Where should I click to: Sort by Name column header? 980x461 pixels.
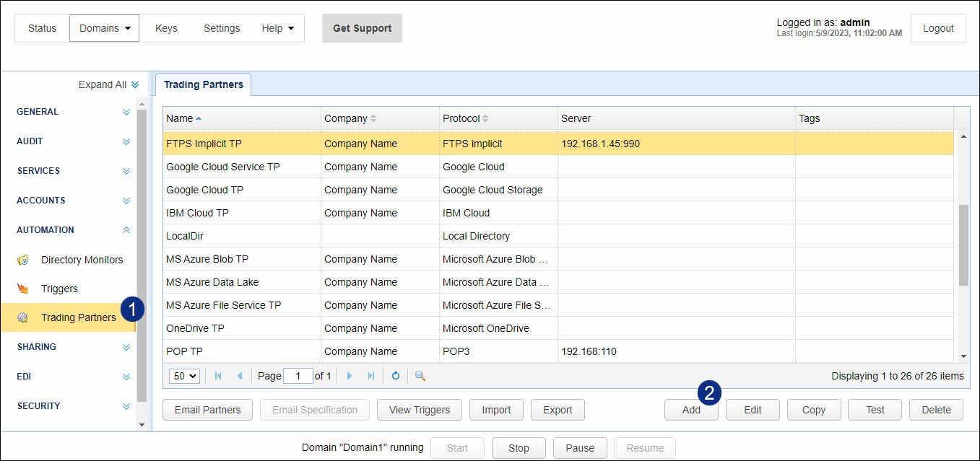[x=242, y=118]
